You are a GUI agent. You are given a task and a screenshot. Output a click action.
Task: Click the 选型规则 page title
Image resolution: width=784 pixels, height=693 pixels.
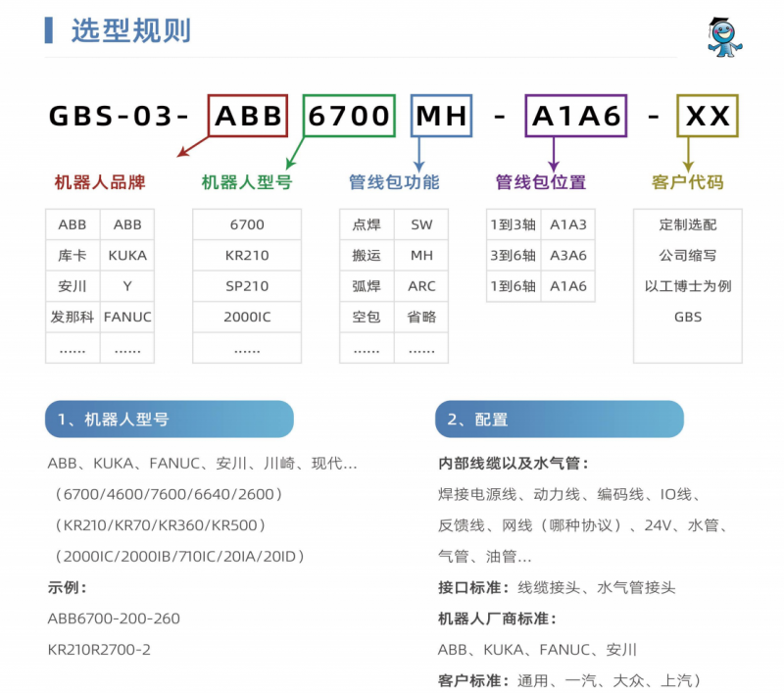tap(131, 30)
